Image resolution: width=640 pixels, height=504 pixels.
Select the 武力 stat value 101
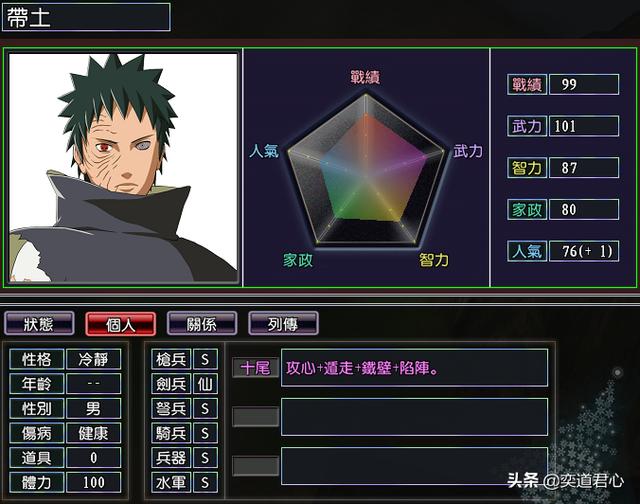pyautogui.click(x=584, y=126)
